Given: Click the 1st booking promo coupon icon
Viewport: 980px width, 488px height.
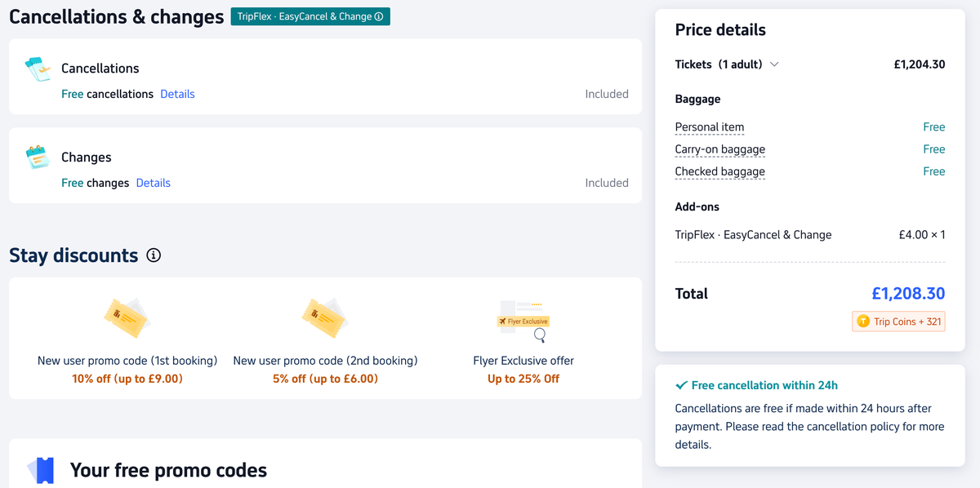Looking at the screenshot, I should 127,317.
